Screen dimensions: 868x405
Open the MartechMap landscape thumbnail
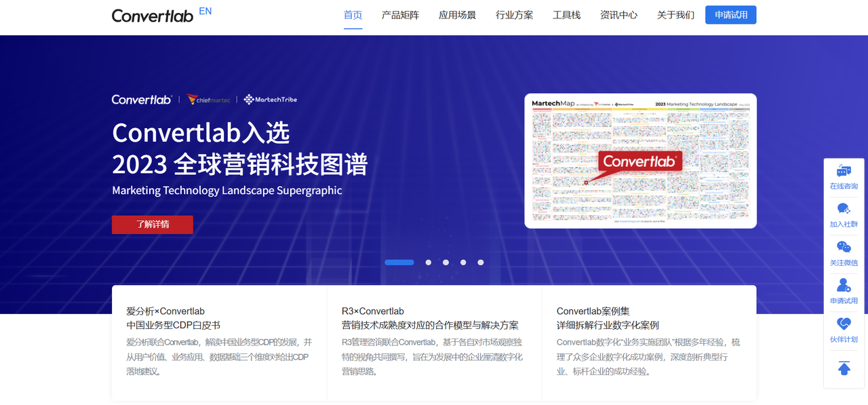(641, 161)
